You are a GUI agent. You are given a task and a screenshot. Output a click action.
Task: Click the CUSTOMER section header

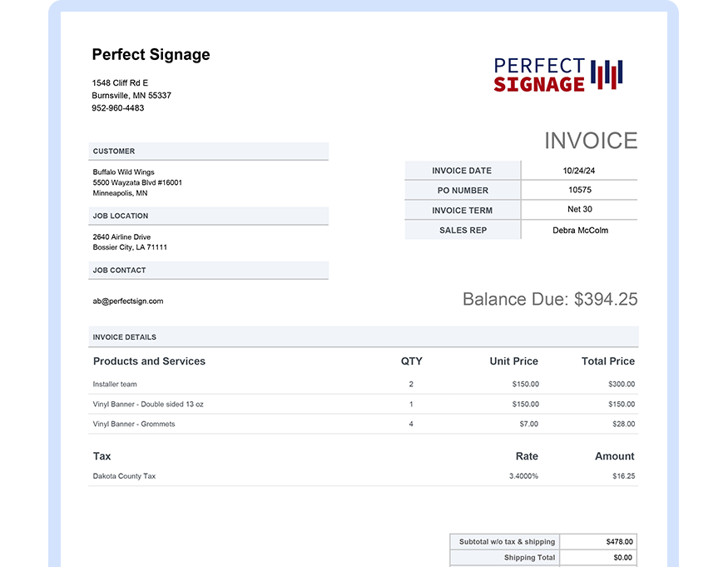209,151
